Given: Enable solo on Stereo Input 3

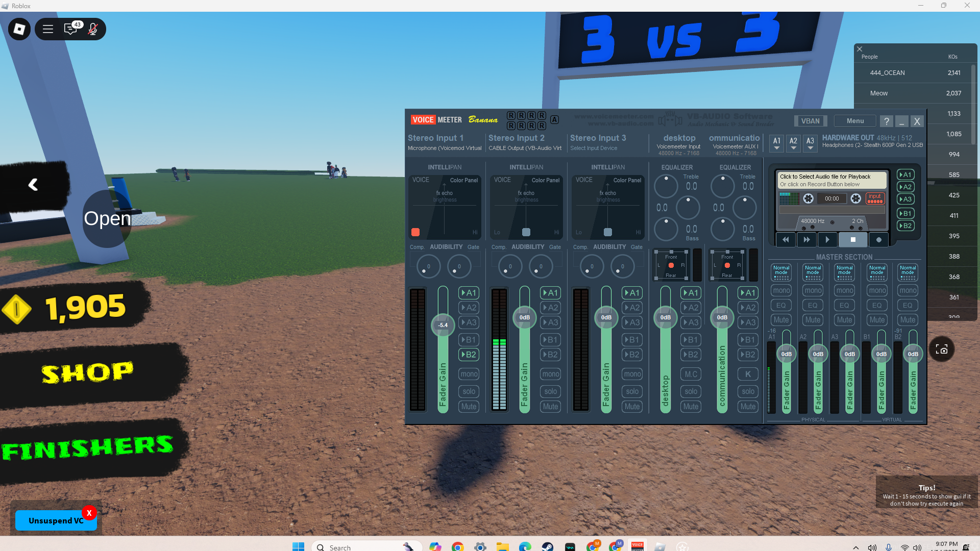Looking at the screenshot, I should tap(632, 391).
